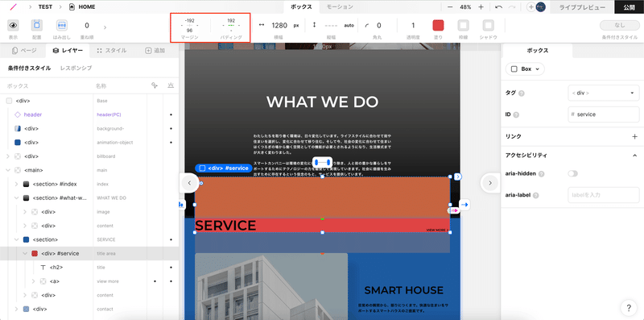Viewport: 644px width, 320px height.
Task: Click the black 公開 publish button
Action: point(630,7)
